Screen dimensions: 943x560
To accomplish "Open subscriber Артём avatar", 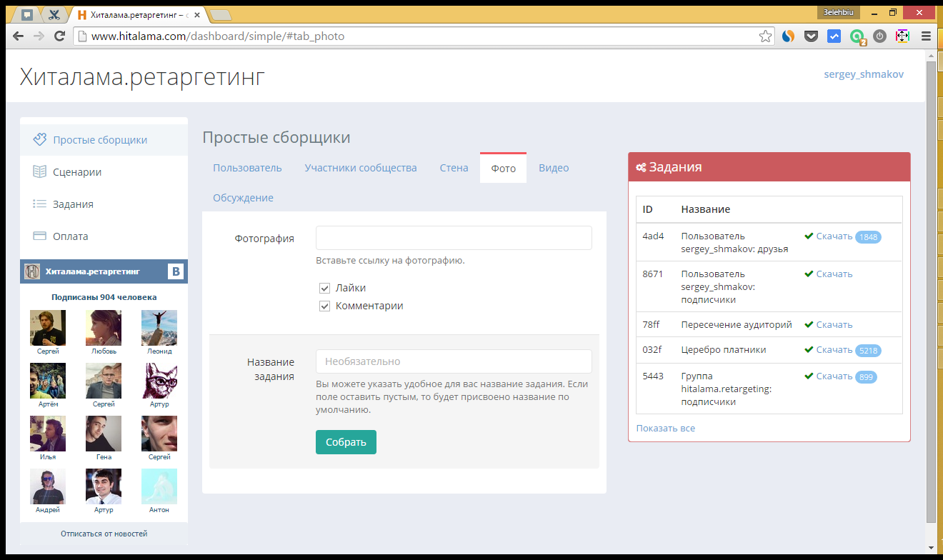I will tap(48, 381).
